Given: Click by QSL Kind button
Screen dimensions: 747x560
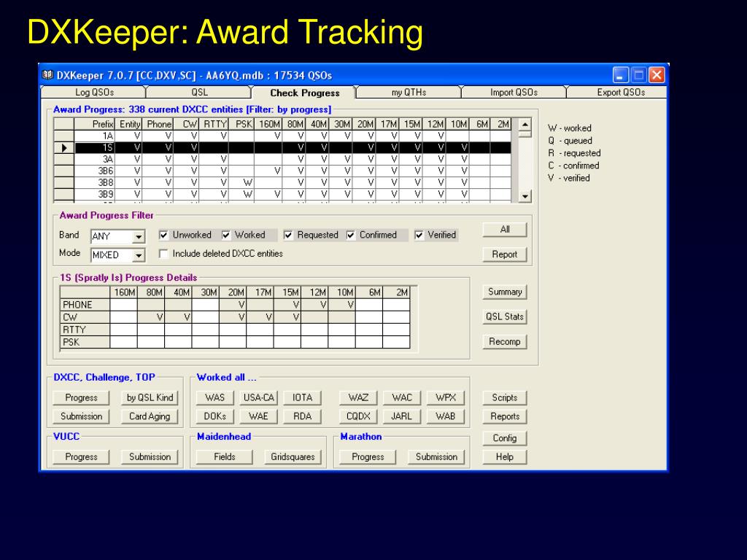Looking at the screenshot, I should coord(150,397).
